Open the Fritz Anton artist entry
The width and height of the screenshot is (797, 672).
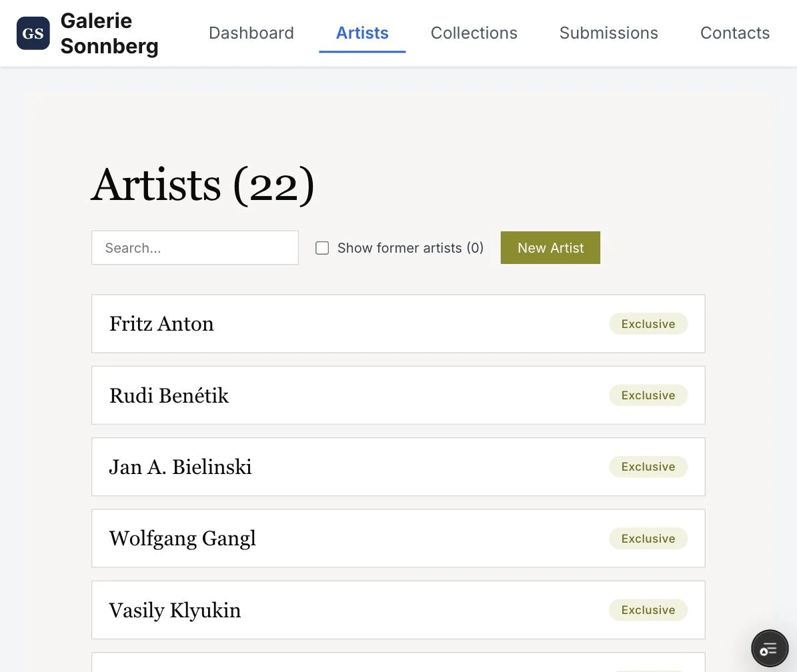398,323
